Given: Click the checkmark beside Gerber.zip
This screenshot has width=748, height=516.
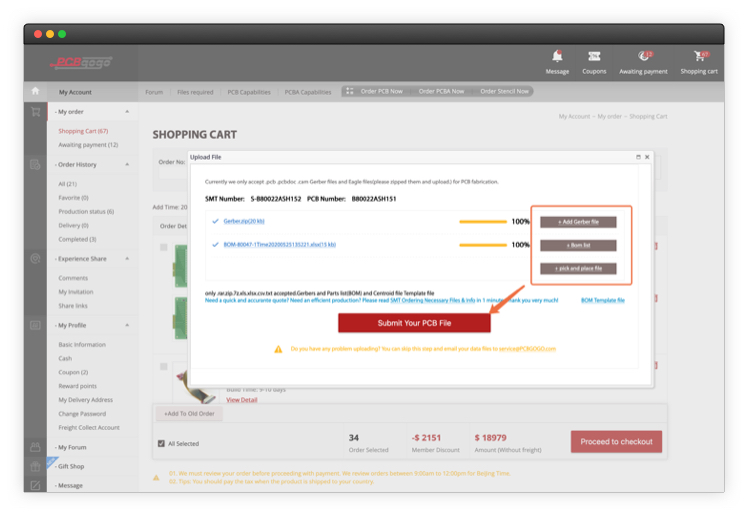Looking at the screenshot, I should 215,221.
